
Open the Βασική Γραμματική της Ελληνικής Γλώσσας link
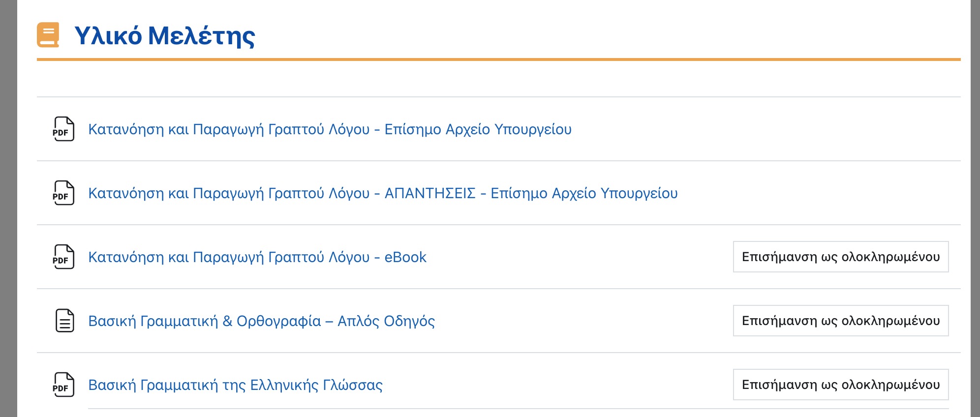(235, 385)
